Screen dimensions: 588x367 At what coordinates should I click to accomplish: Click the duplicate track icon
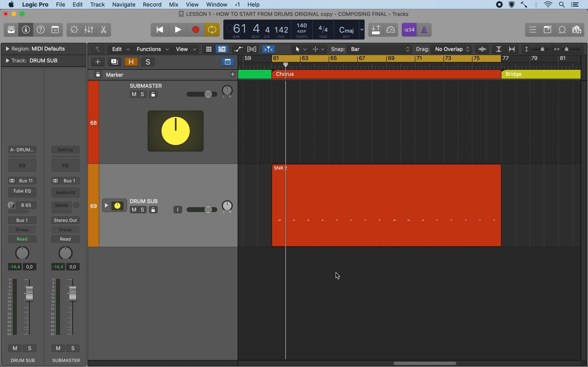pos(114,62)
